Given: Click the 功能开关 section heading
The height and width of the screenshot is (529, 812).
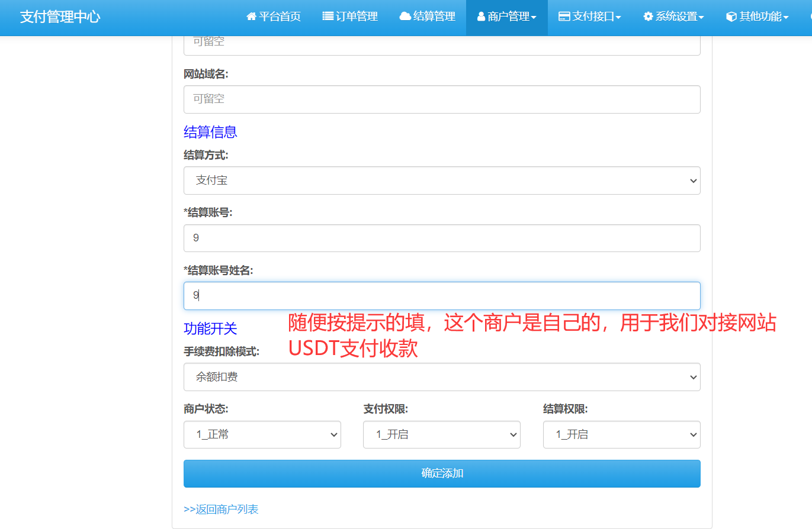Looking at the screenshot, I should 210,328.
